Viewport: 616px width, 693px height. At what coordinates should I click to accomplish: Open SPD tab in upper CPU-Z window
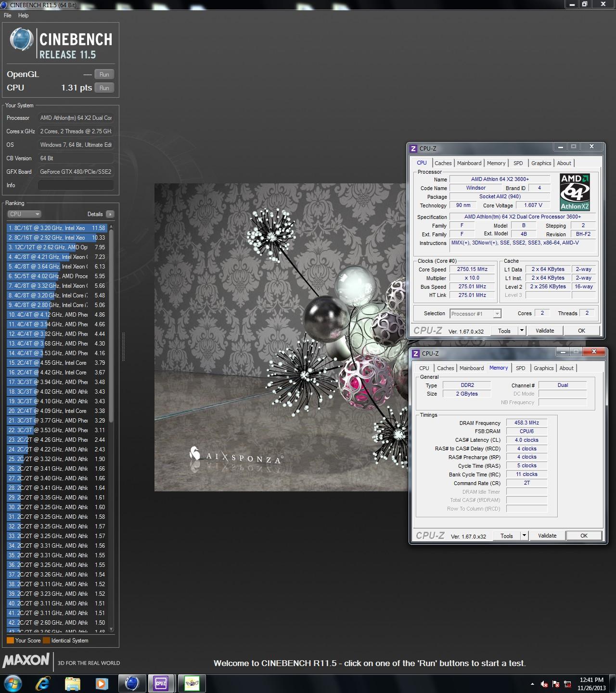click(x=518, y=163)
